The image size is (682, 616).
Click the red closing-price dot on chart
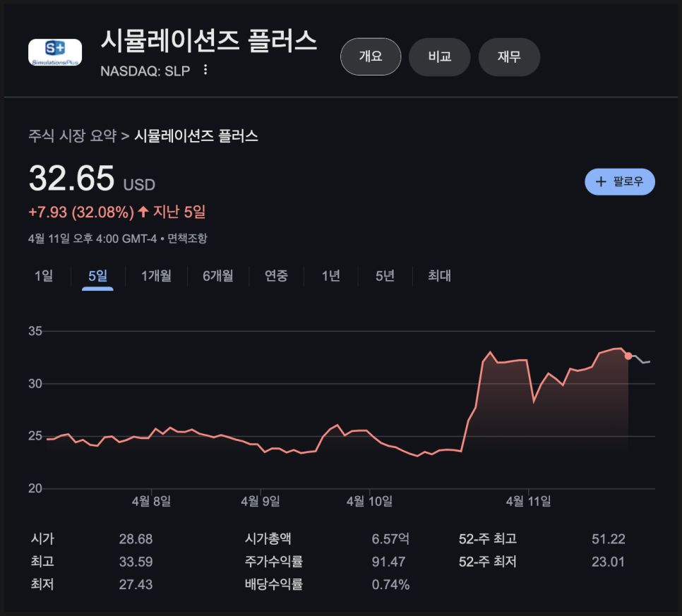tap(628, 356)
